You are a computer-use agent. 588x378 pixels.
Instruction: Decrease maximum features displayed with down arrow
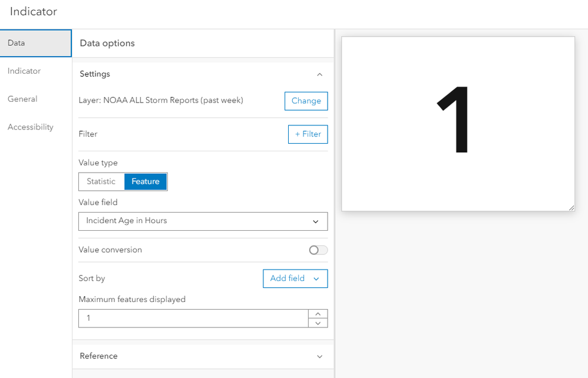click(x=318, y=323)
